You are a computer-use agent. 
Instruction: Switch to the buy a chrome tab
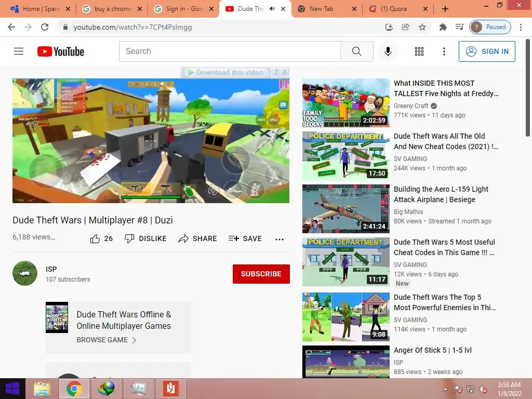112,9
